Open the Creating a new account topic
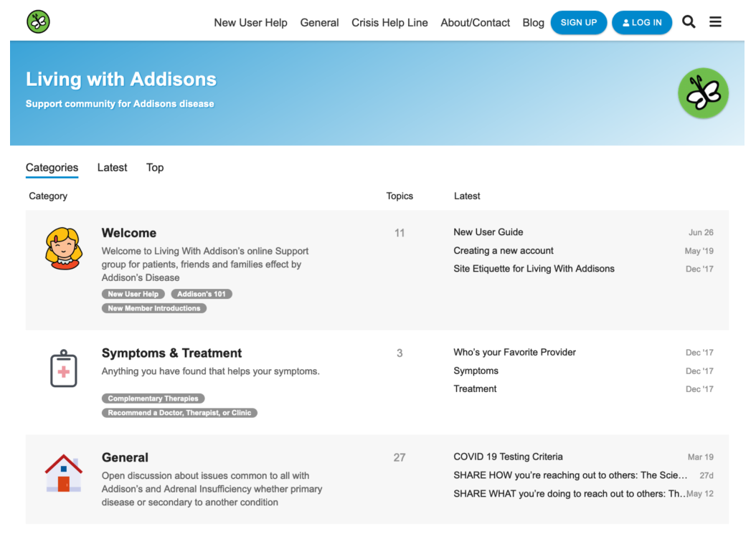Image resolution: width=756 pixels, height=539 pixels. (x=504, y=250)
